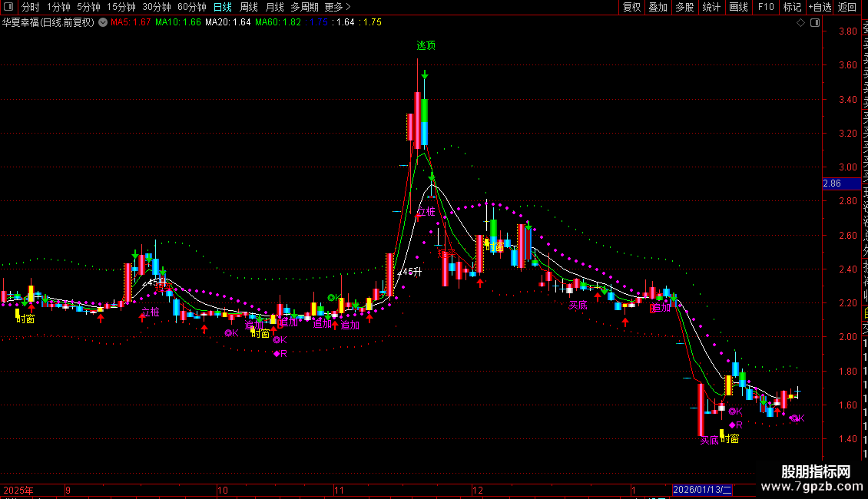Image resolution: width=868 pixels, height=499 pixels.
Task: Click the ∠45升 label in September
Action: click(154, 283)
